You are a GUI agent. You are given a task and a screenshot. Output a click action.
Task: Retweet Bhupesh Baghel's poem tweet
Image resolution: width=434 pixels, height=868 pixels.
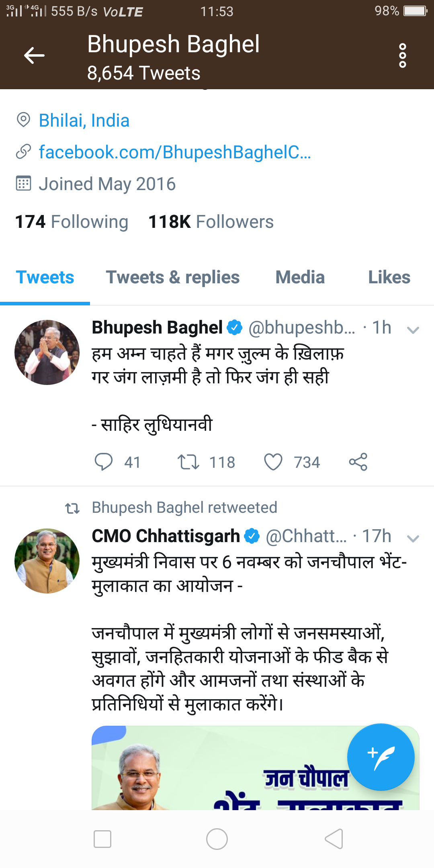[188, 462]
